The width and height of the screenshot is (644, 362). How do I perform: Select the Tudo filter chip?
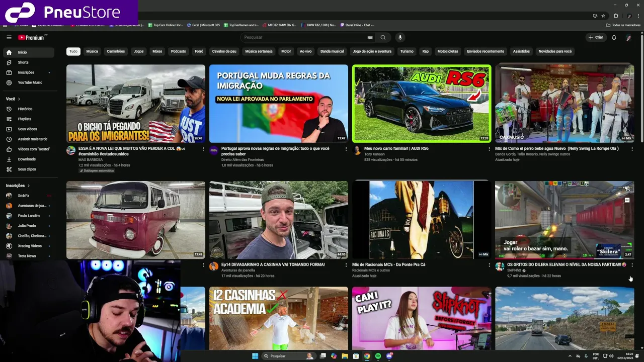tap(73, 51)
